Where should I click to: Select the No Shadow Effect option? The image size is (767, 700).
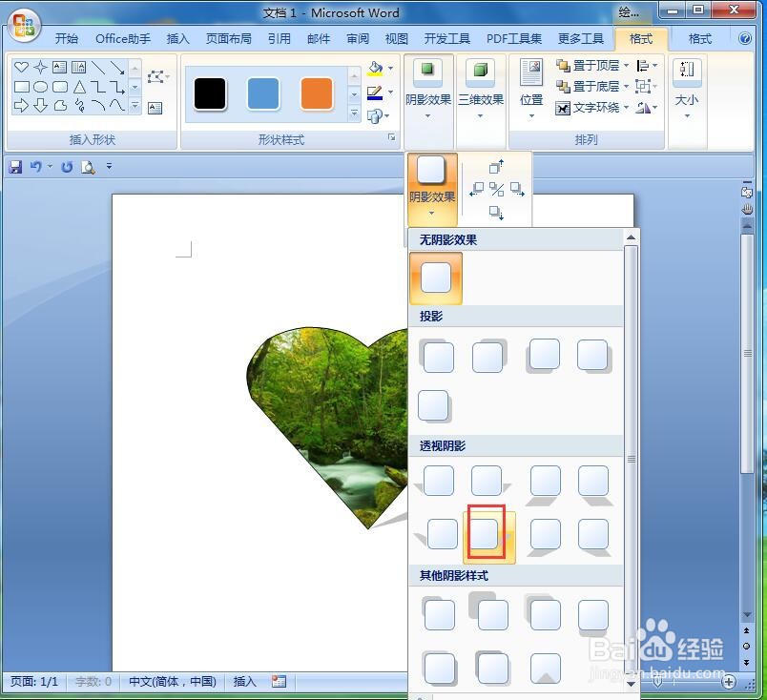point(435,278)
